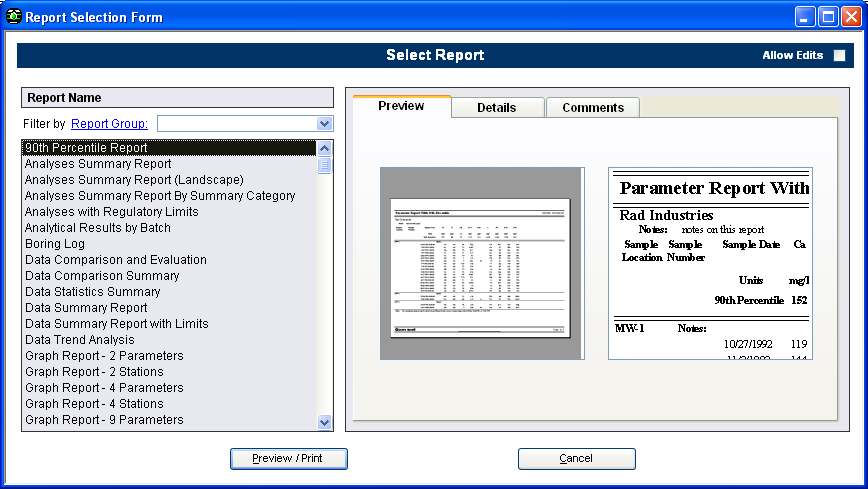Maximize the Report Selection Form window
The width and height of the screenshot is (868, 489).
(x=828, y=17)
